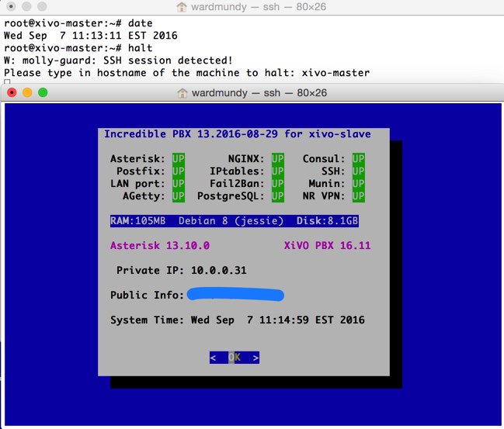The height and width of the screenshot is (429, 504).
Task: Click the 'Debian 8 (jessie)' text
Action: pos(231,221)
